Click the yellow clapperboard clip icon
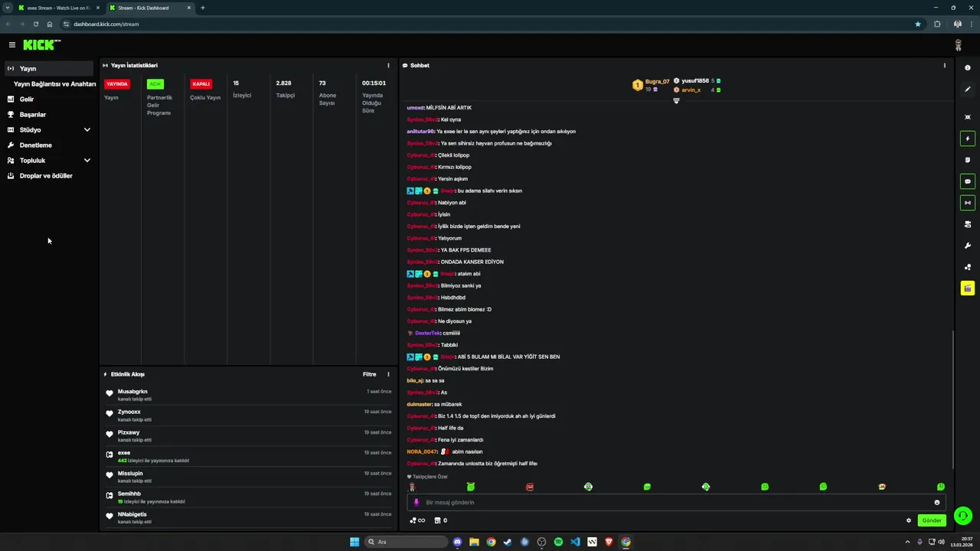Screen dimensions: 980x551 coord(968,289)
